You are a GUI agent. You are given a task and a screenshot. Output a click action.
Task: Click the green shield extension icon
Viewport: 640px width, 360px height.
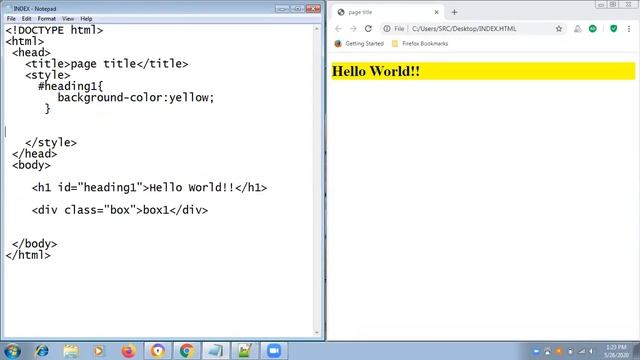click(613, 29)
